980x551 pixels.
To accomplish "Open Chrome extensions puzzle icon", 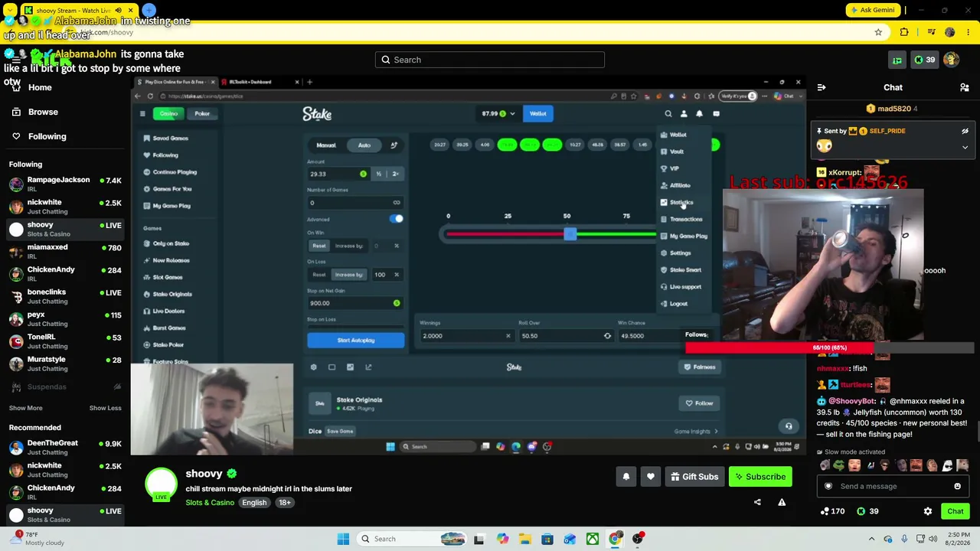I will [x=904, y=32].
